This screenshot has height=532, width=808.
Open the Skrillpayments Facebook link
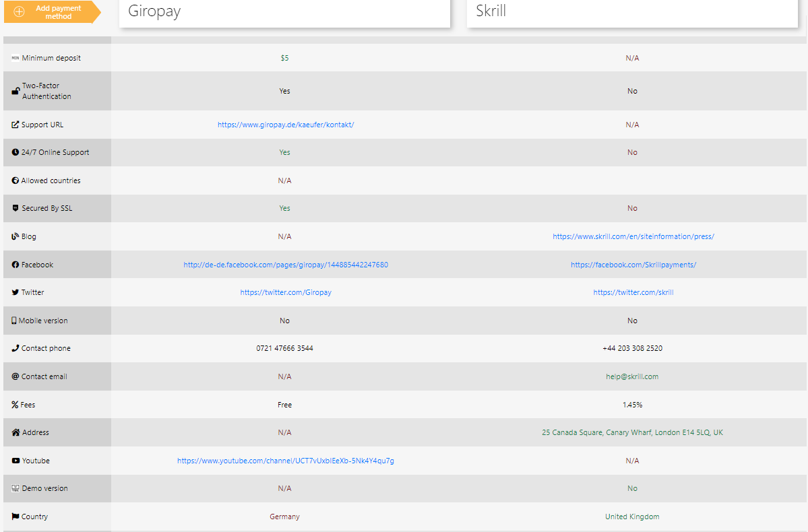pyautogui.click(x=633, y=265)
